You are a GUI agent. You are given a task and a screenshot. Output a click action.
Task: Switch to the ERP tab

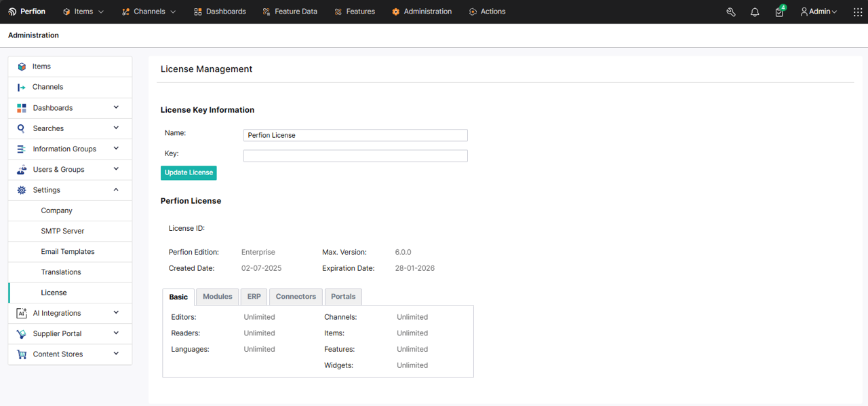pos(254,297)
